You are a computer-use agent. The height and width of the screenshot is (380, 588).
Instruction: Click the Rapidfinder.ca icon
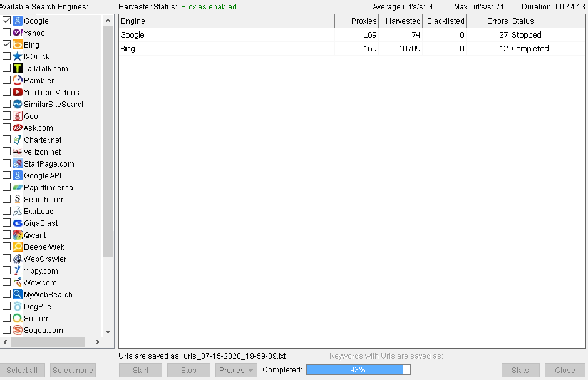pos(18,187)
